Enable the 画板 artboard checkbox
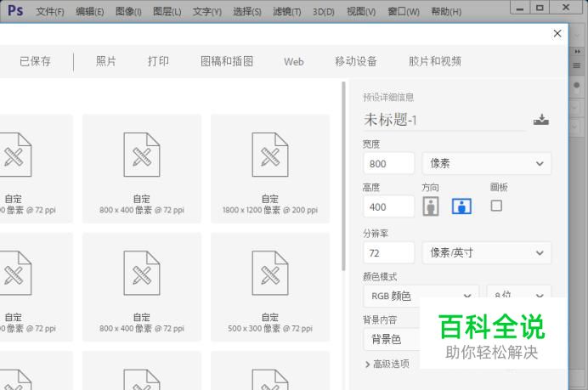The height and width of the screenshot is (390, 588). pyautogui.click(x=496, y=206)
